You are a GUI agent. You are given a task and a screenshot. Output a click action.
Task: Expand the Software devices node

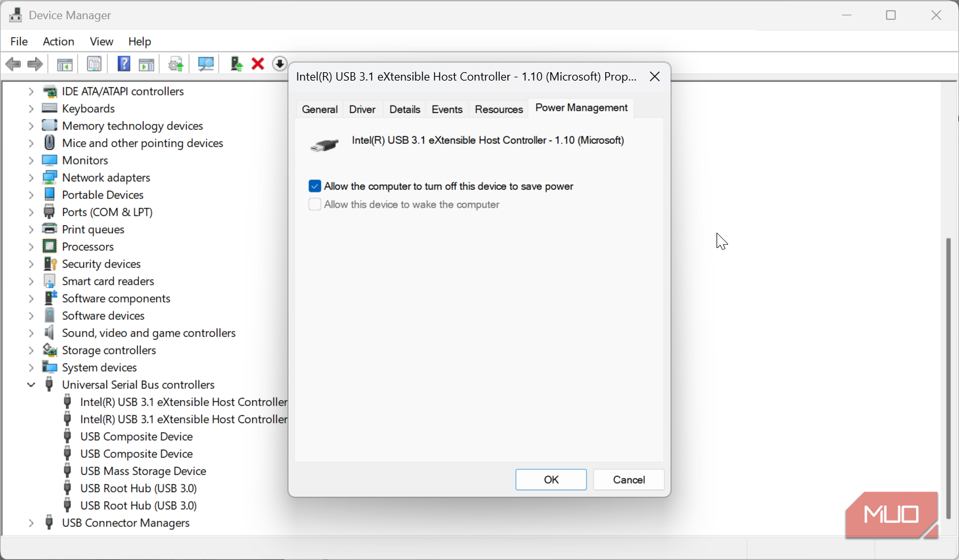coord(31,316)
